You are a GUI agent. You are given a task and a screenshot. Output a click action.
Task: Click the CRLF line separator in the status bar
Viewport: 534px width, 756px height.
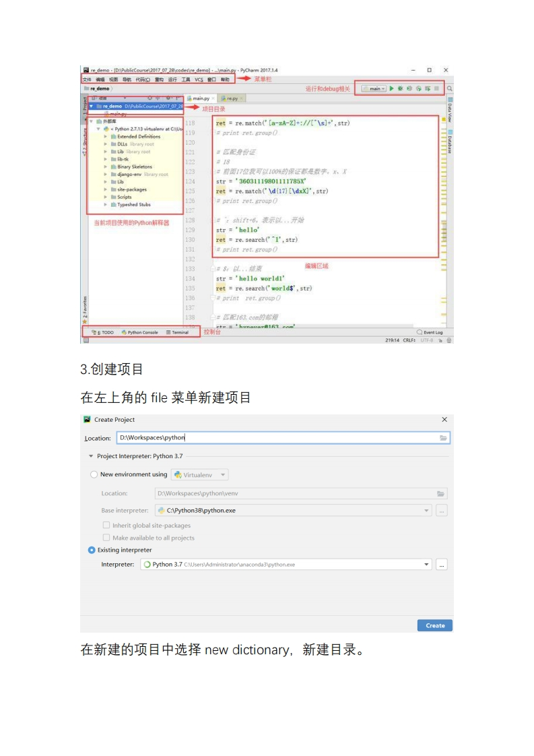pos(409,340)
